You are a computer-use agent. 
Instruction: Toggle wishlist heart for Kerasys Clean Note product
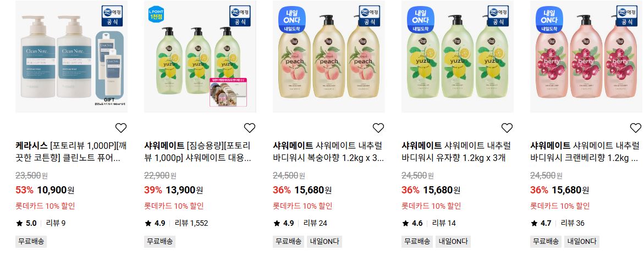tap(121, 128)
